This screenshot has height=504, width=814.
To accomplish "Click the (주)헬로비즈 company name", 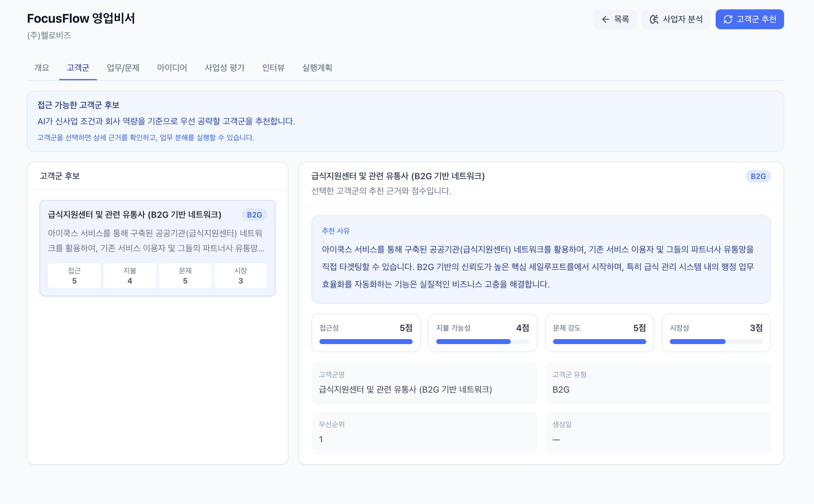I will [x=49, y=35].
